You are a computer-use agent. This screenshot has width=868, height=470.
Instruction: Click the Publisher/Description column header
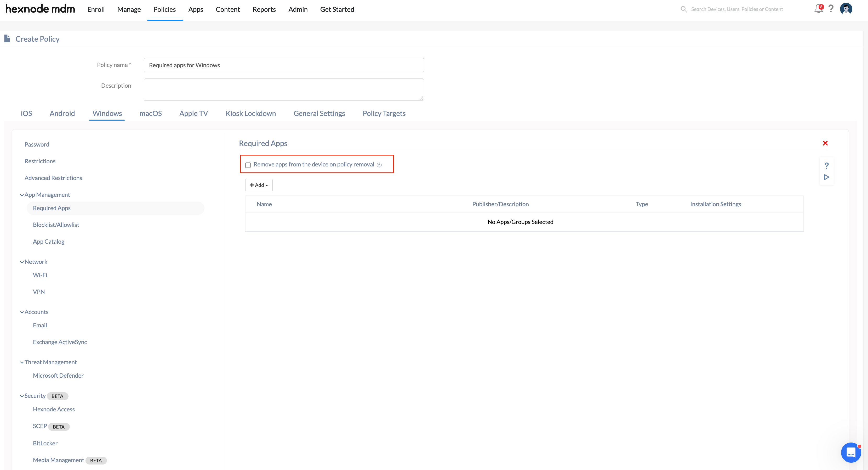click(x=500, y=204)
